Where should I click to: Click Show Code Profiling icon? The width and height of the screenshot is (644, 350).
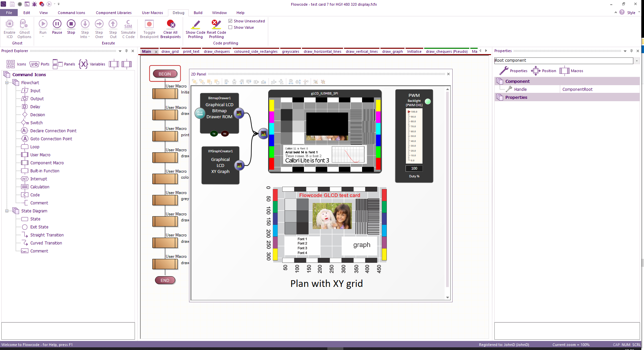pos(196,24)
